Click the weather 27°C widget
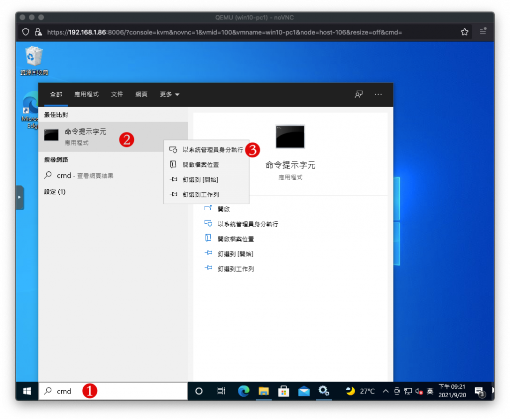Screen dimensions: 510x420 click(361, 391)
